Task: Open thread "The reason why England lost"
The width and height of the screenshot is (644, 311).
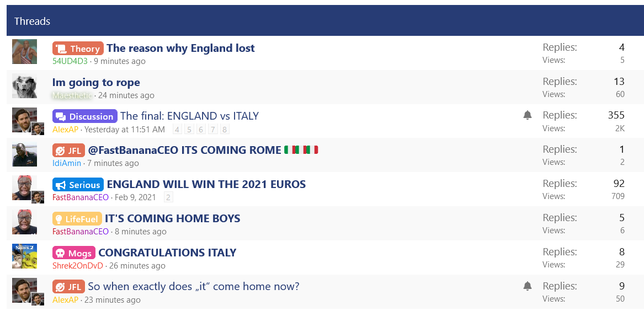Action: pos(180,48)
